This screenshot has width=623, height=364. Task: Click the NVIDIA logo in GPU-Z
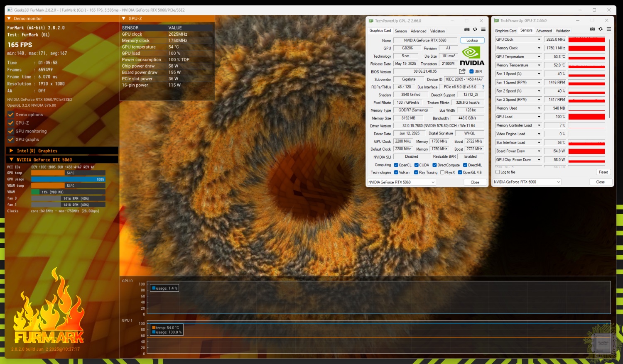pyautogui.click(x=472, y=56)
